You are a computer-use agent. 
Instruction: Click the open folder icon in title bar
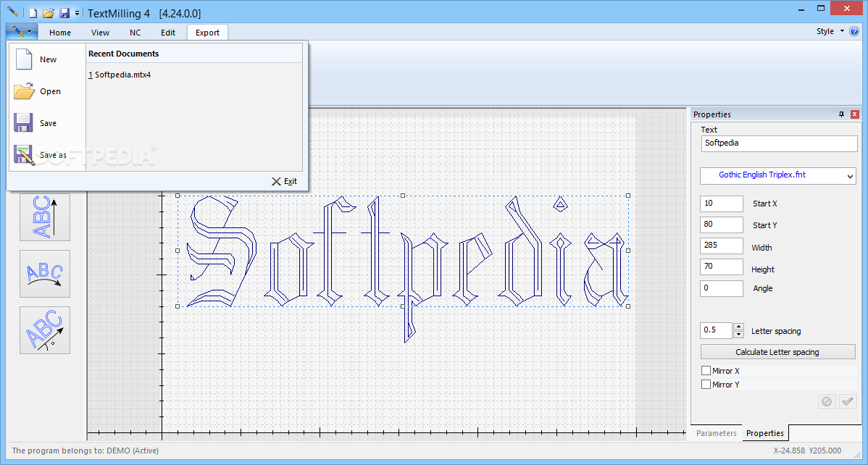(49, 13)
